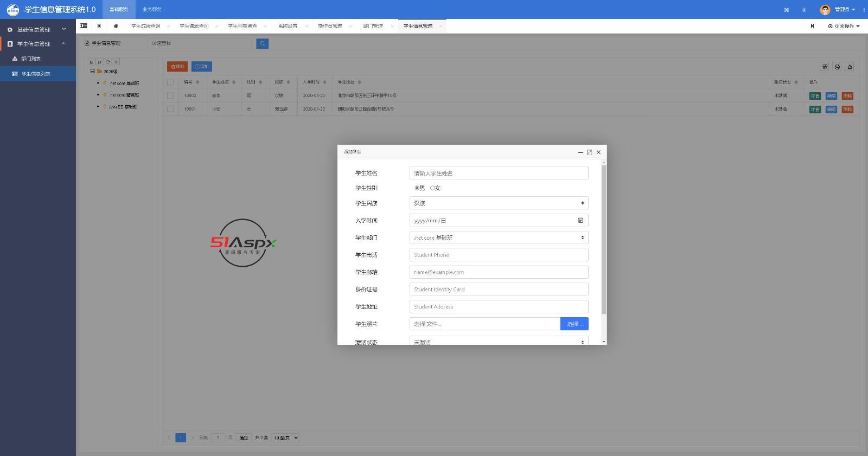Focus the 学生姓名 input field
Viewport: 868px width, 456px height.
(x=499, y=173)
